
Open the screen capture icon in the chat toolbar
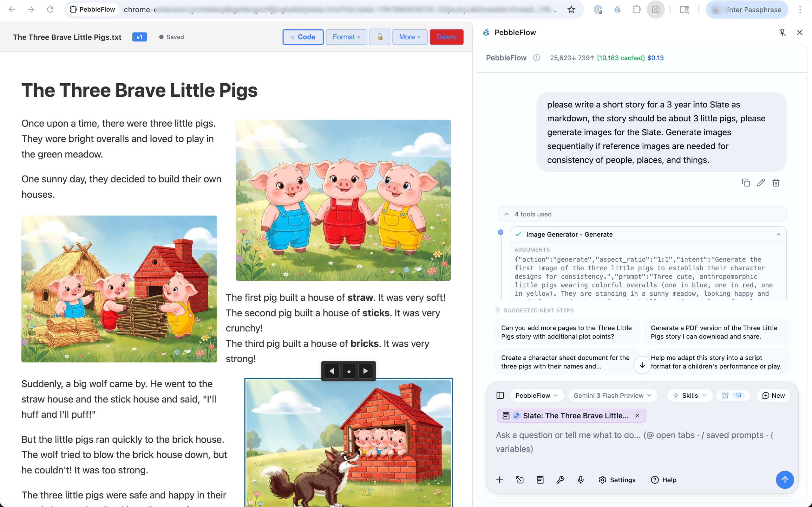click(520, 480)
